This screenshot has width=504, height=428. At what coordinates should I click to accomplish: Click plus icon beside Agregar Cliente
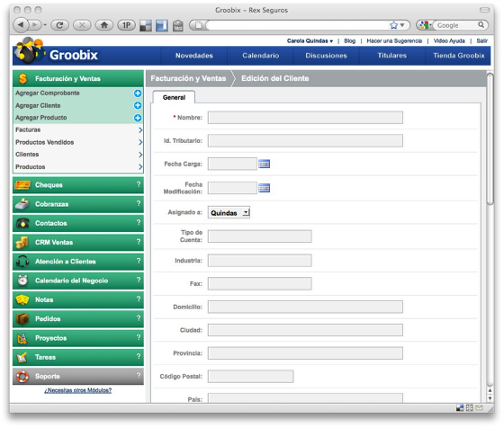click(138, 105)
